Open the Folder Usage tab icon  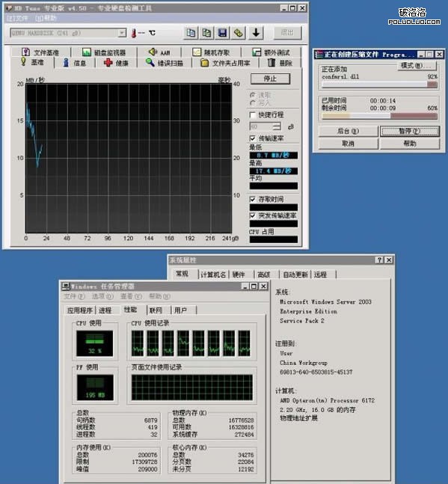point(225,63)
